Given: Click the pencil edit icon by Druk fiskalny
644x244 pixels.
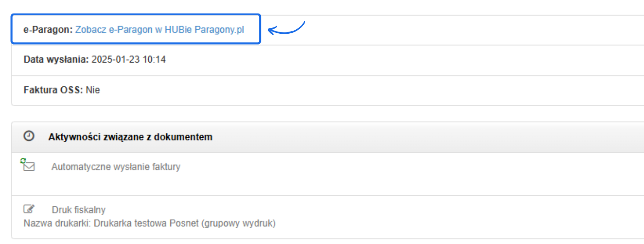Looking at the screenshot, I should (29, 209).
